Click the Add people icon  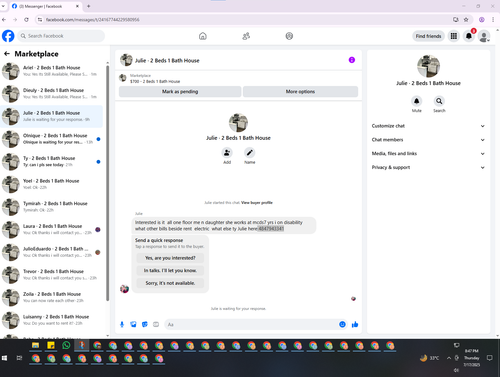point(227,153)
